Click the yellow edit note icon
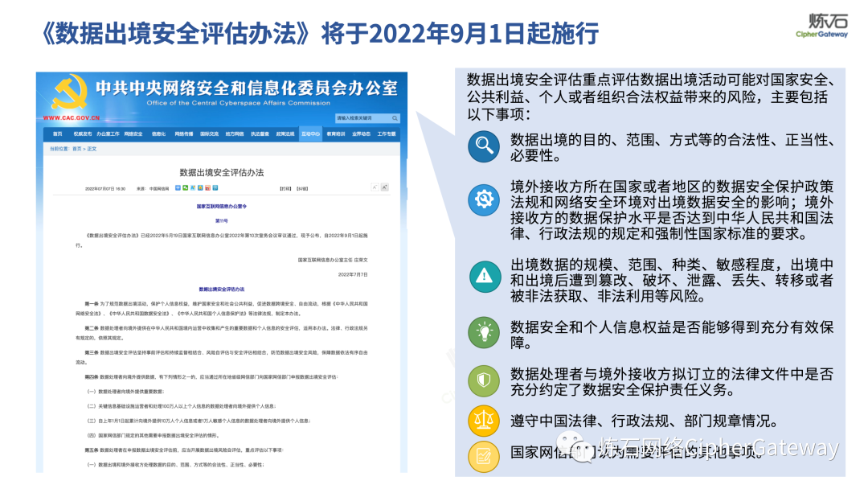The width and height of the screenshot is (868, 489). (x=484, y=457)
